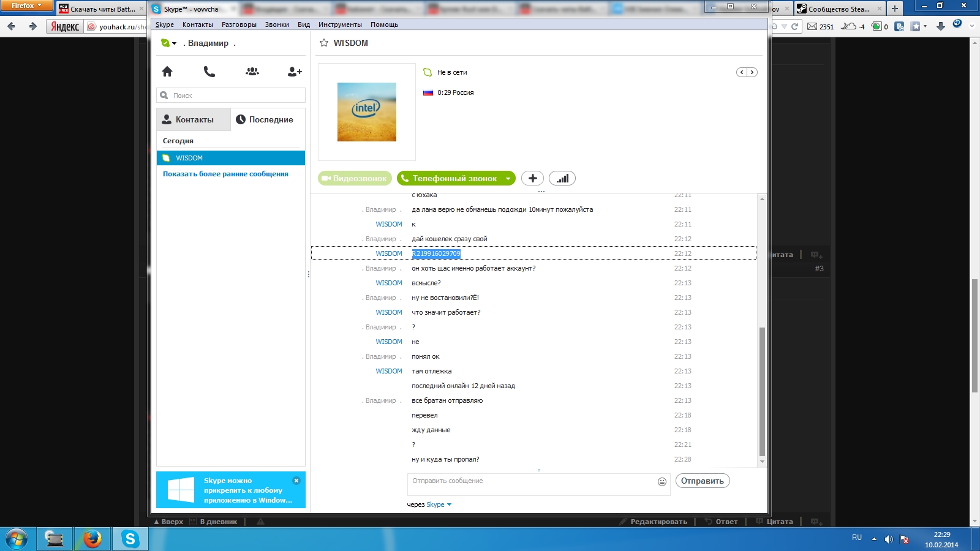Image resolution: width=980 pixels, height=551 pixels.
Task: Open the volume control in system tray
Action: point(889,539)
